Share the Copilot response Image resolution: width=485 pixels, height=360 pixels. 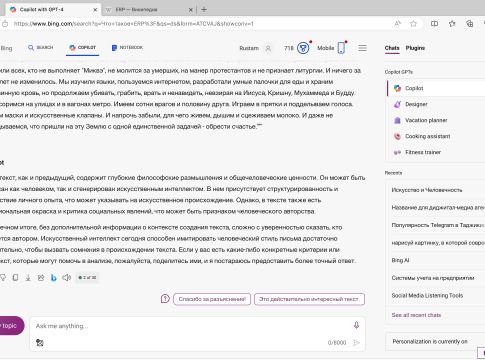tap(41, 277)
